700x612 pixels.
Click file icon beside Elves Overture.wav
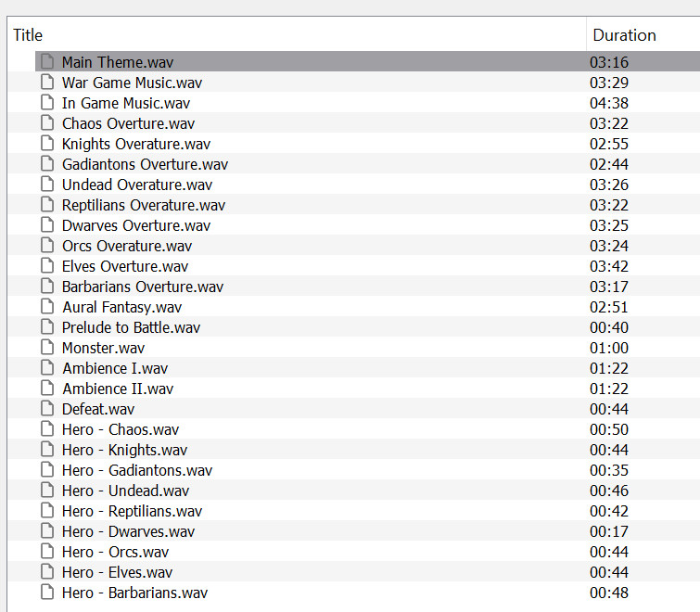47,266
